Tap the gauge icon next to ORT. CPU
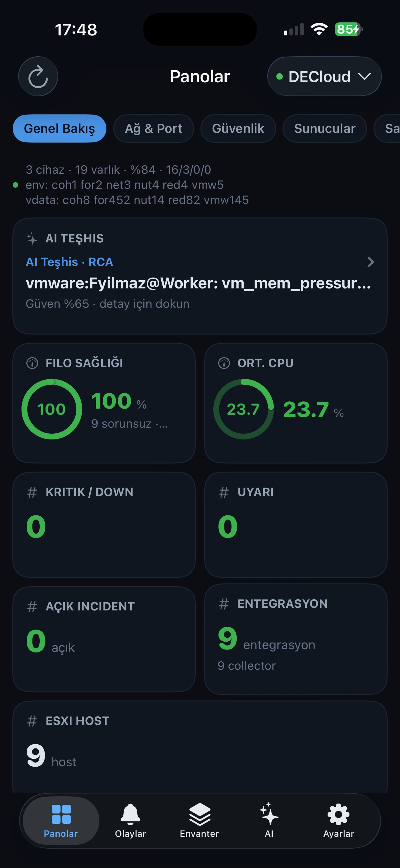Image resolution: width=400 pixels, height=868 pixels. (224, 363)
